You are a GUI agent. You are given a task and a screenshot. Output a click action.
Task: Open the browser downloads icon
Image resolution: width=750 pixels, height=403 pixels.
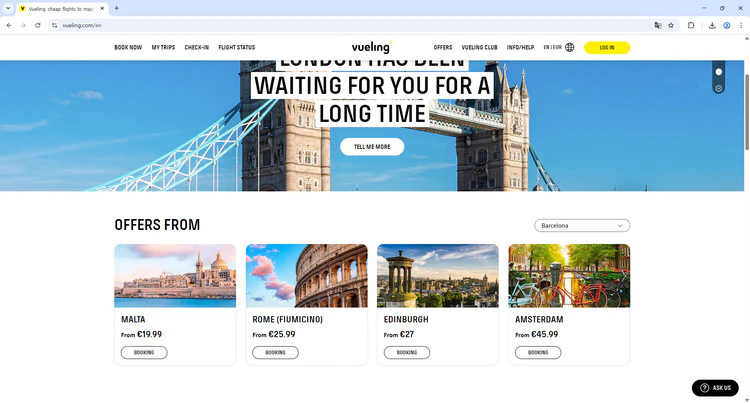point(712,25)
